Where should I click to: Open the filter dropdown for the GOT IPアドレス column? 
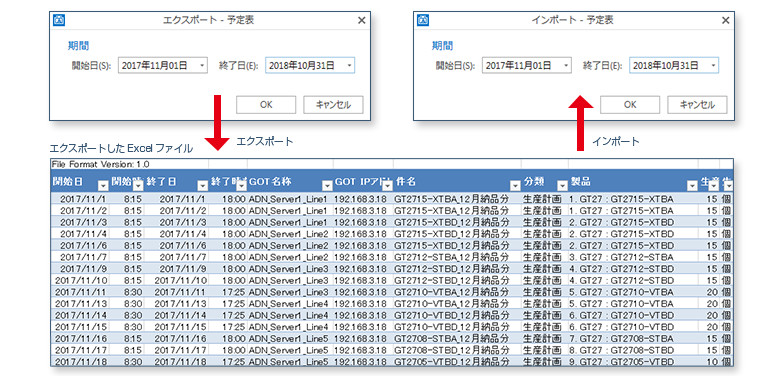pos(387,186)
